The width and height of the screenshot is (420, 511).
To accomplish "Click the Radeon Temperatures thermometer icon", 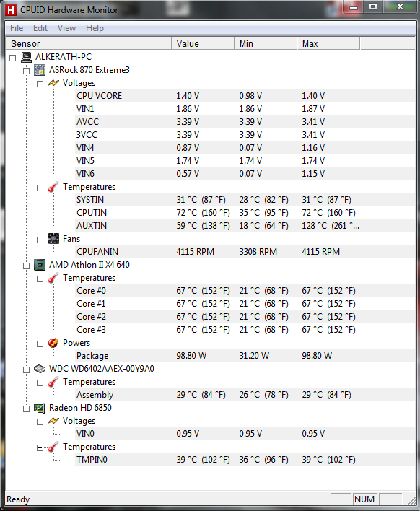I will pyautogui.click(x=53, y=447).
